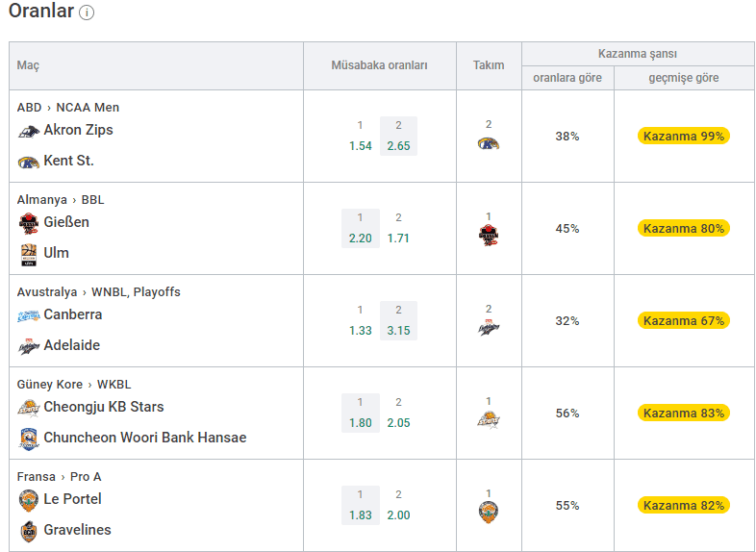Choose odds 1.71 for Ulm
Screen dimensions: 756x552
click(x=398, y=228)
